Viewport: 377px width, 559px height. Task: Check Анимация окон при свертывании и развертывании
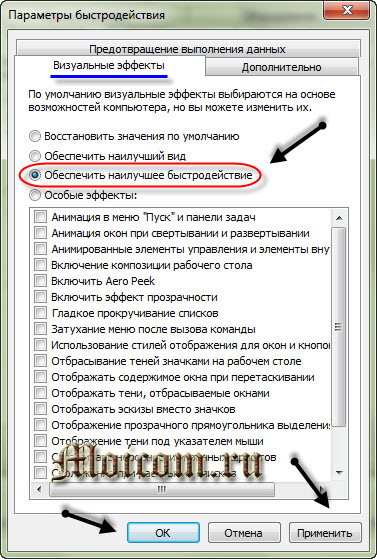(40, 233)
